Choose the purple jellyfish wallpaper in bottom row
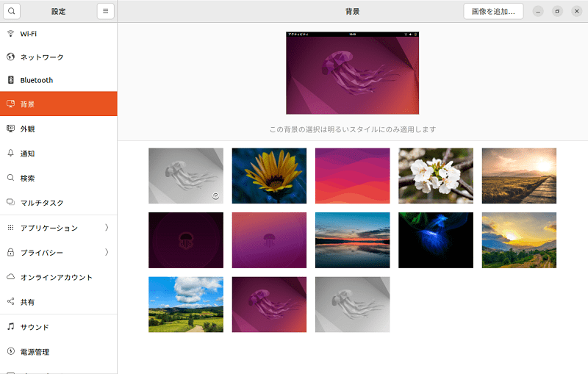 click(269, 305)
